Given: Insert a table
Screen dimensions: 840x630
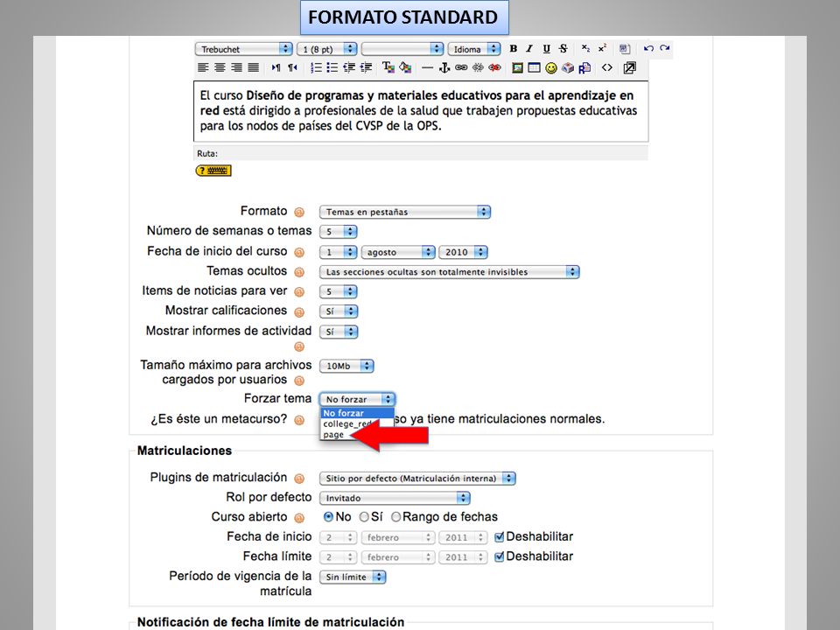Looking at the screenshot, I should (534, 67).
